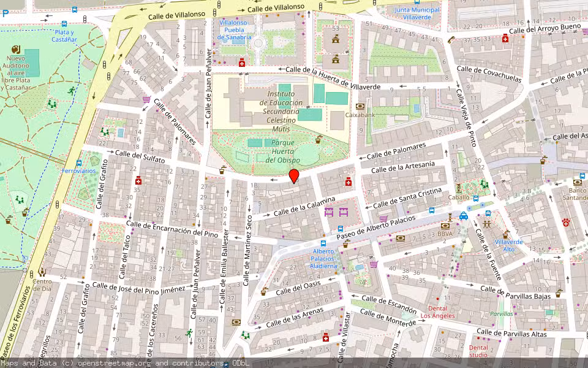
Task: Select the pharmacy icon near Calle del Sulfato
Action: point(138,180)
